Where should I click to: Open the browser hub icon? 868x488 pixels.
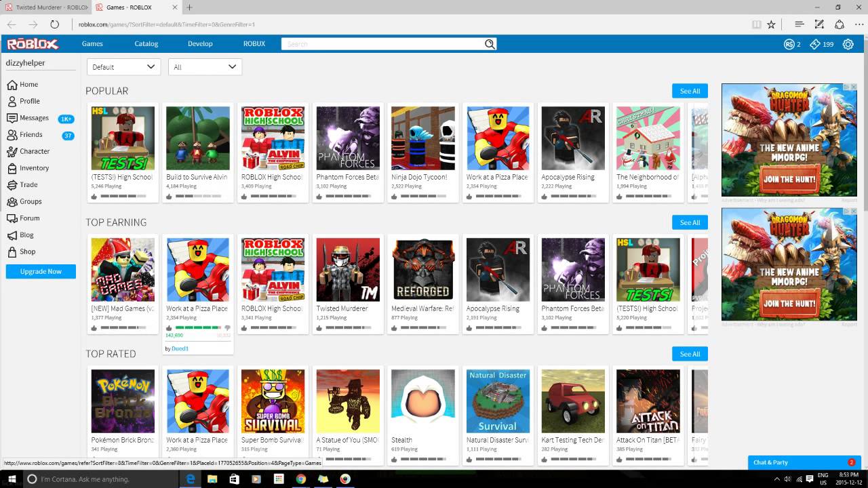coord(800,24)
